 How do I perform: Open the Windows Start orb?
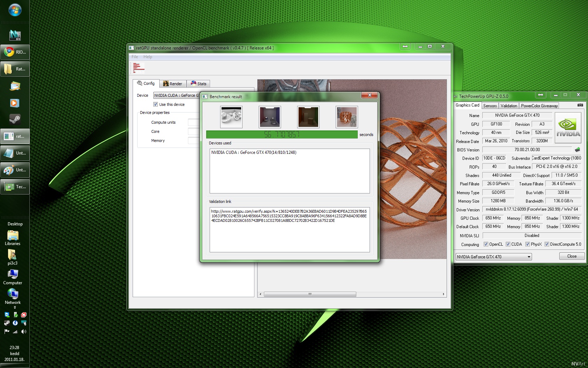[x=15, y=10]
